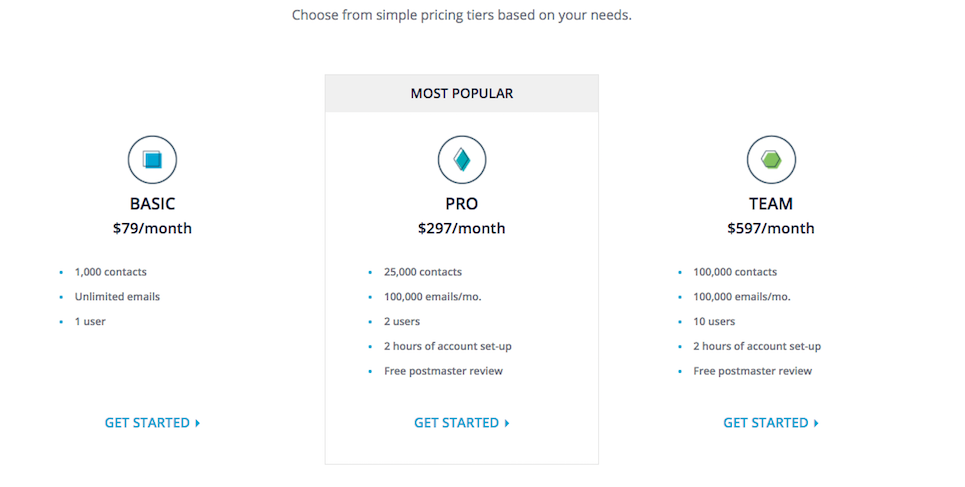Click the 25,000 contacts bullet item

[423, 272]
